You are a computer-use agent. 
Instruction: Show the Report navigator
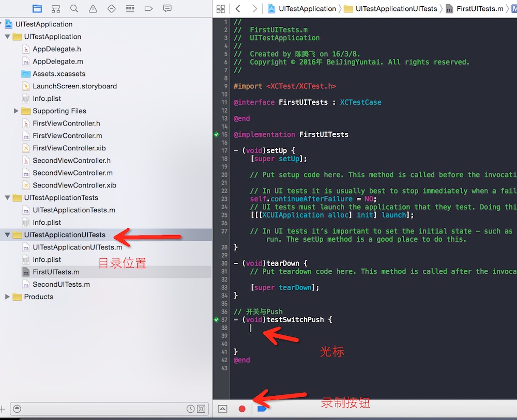[167, 8]
